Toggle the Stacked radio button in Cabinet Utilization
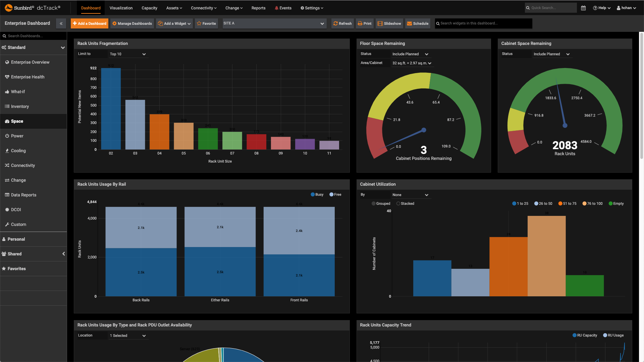 (398, 203)
